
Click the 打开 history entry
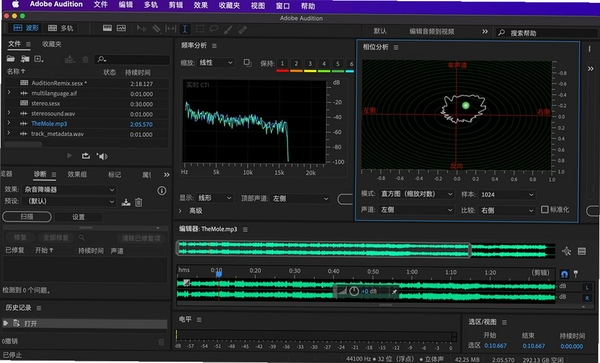(x=85, y=324)
